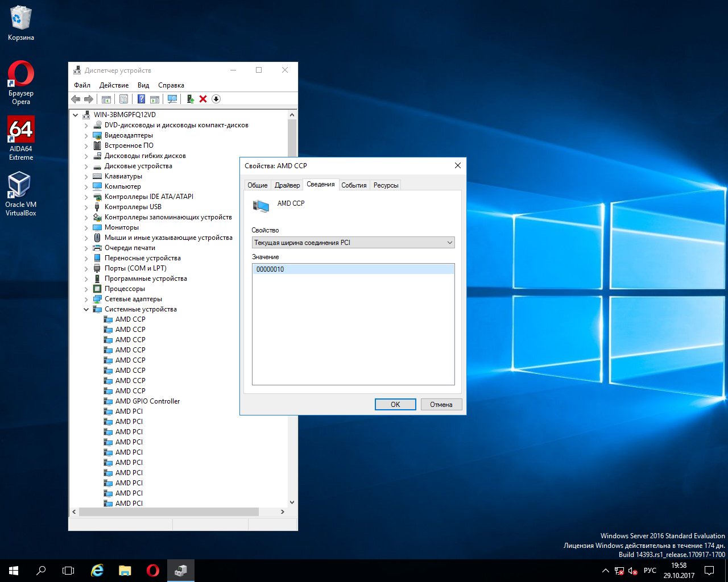Click the blue question mark help icon
The image size is (728, 582).
coord(141,99)
